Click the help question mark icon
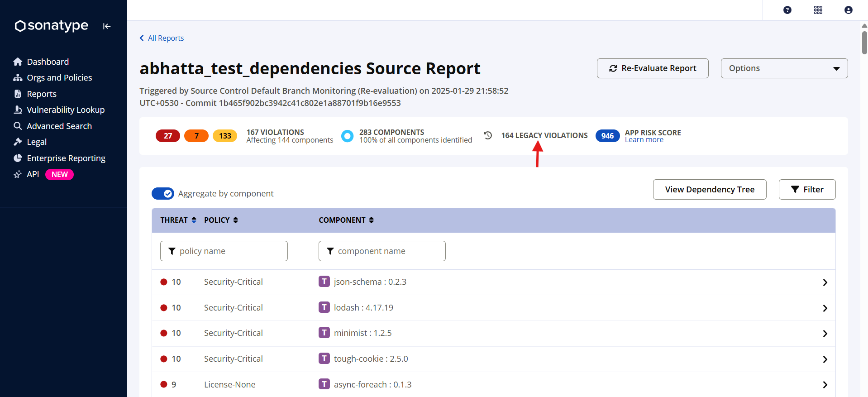 tap(787, 10)
